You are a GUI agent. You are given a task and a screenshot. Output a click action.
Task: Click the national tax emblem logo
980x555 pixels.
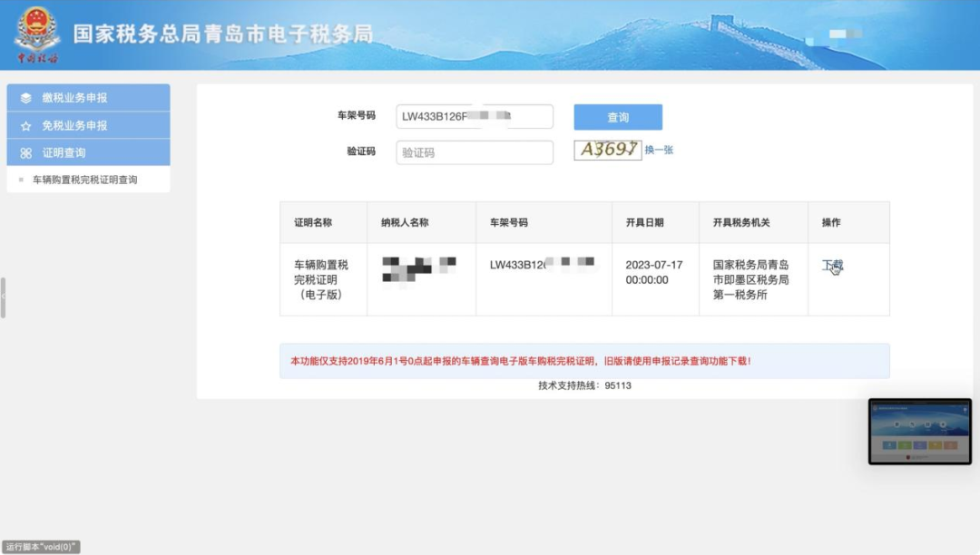36,34
